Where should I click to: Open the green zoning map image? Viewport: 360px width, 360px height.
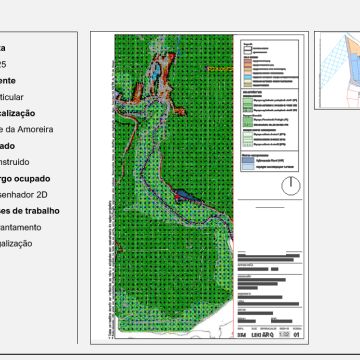pyautogui.click(x=199, y=188)
